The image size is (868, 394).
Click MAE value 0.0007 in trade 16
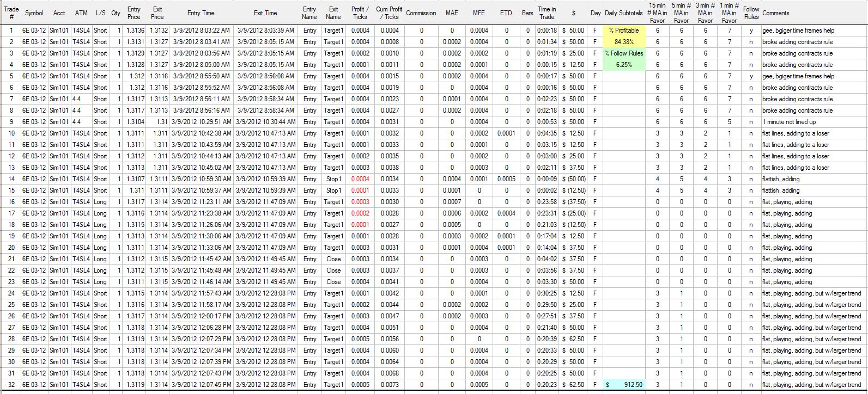(x=452, y=202)
